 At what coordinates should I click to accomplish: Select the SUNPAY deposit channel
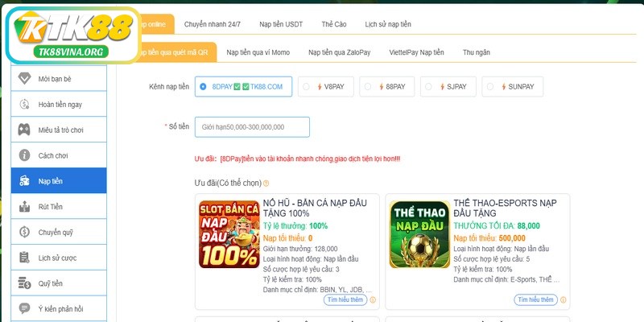[x=512, y=87]
